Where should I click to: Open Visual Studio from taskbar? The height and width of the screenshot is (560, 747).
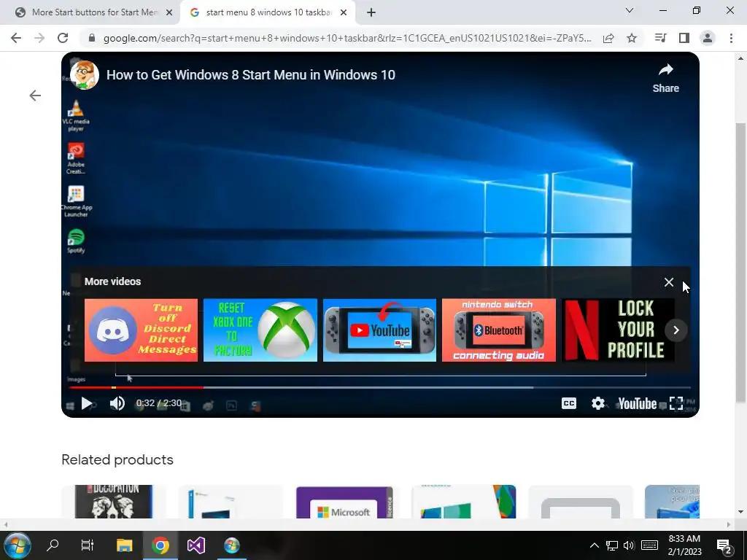pyautogui.click(x=196, y=545)
